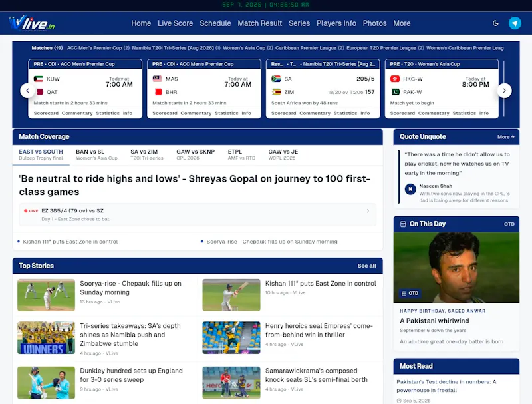Open the Home menu

(x=141, y=23)
